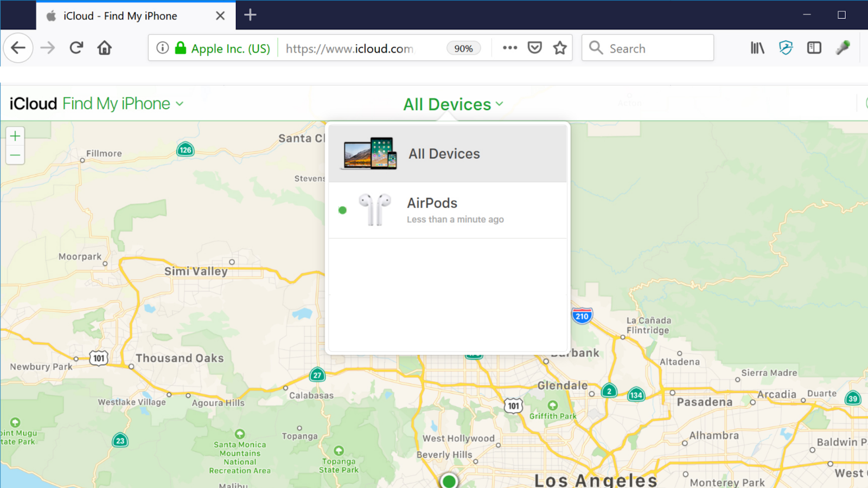
Task: Click the Apple Inc. (US) certificate label
Action: click(231, 48)
